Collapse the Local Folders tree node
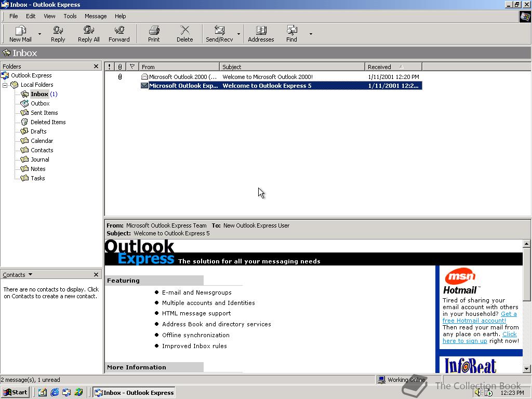Viewport: 532px width, 399px height. [x=5, y=85]
